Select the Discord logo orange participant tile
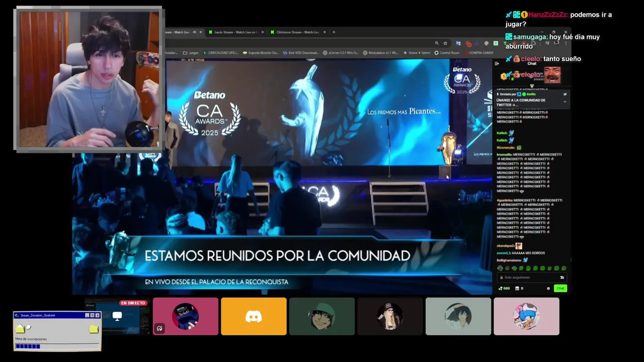This screenshot has width=644, height=362. point(254,316)
